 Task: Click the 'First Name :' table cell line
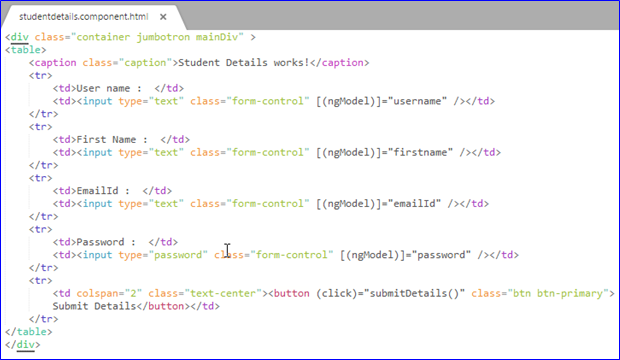pos(121,140)
